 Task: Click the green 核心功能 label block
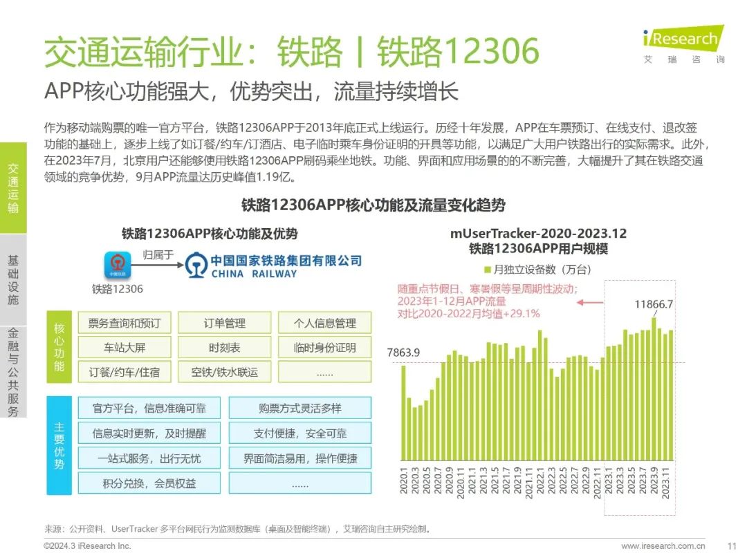(x=59, y=347)
